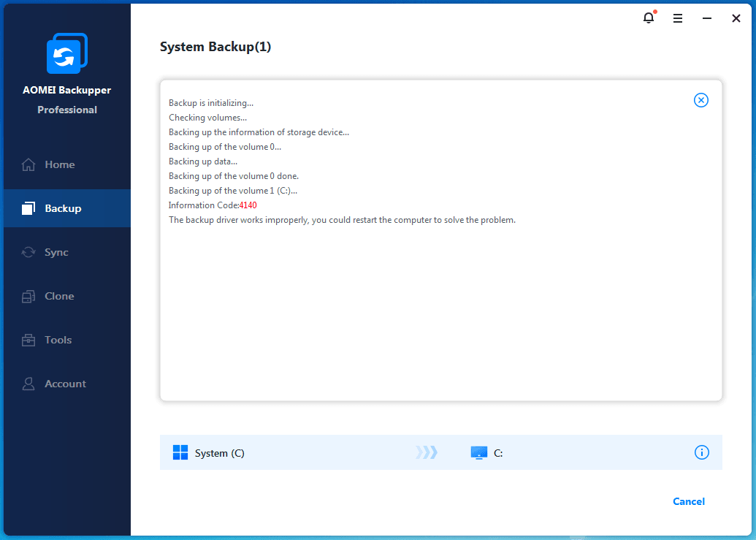Open the hamburger main menu
The image size is (756, 540).
click(x=678, y=18)
